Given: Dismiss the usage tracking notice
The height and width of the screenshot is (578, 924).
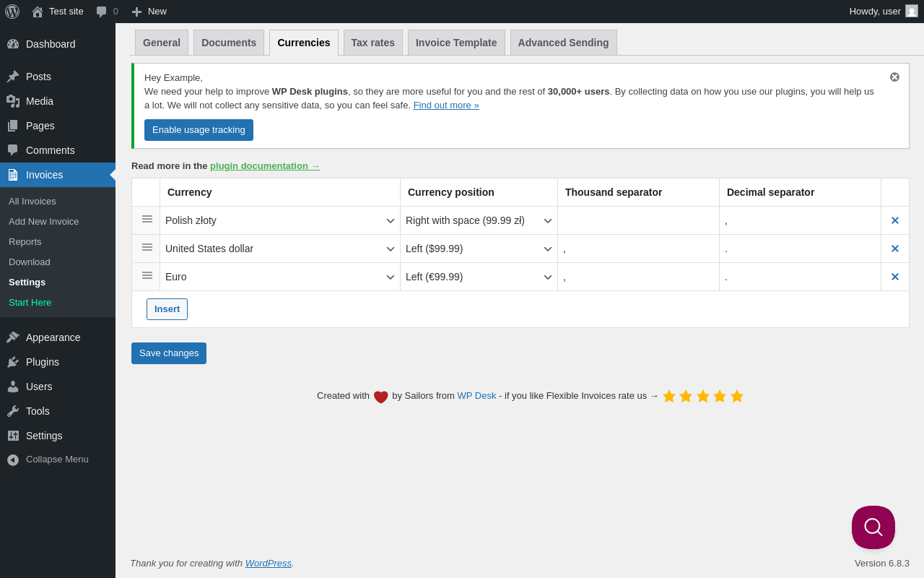Looking at the screenshot, I should pos(894,77).
